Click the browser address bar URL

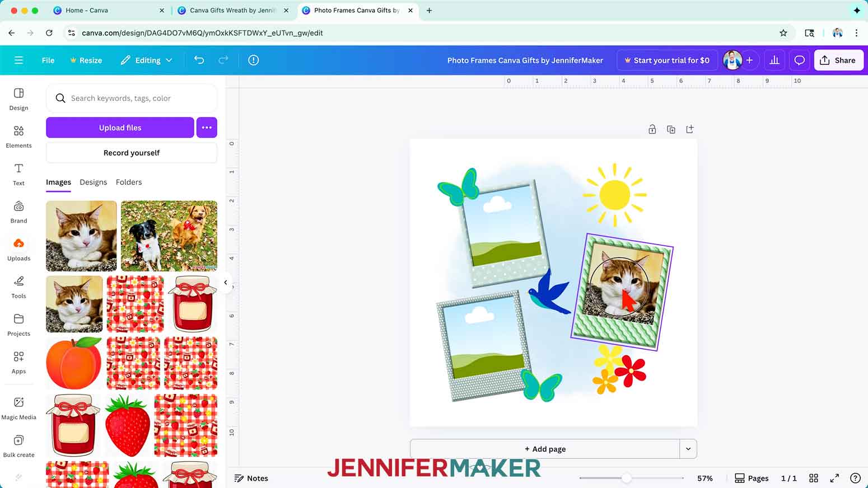(x=202, y=33)
